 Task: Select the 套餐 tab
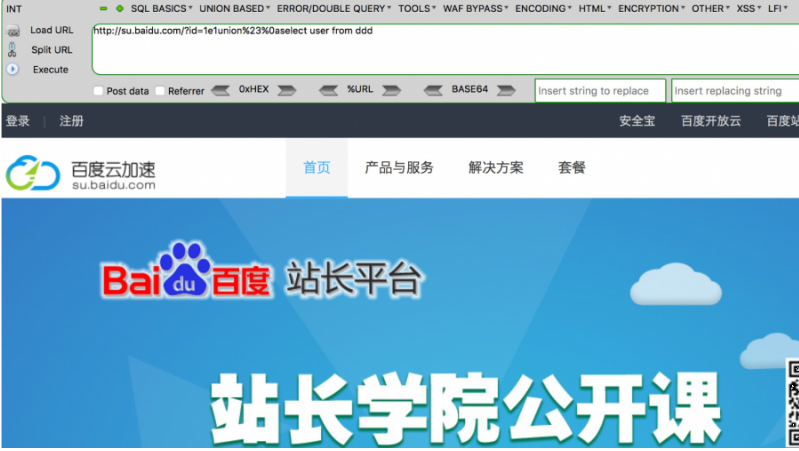click(571, 168)
